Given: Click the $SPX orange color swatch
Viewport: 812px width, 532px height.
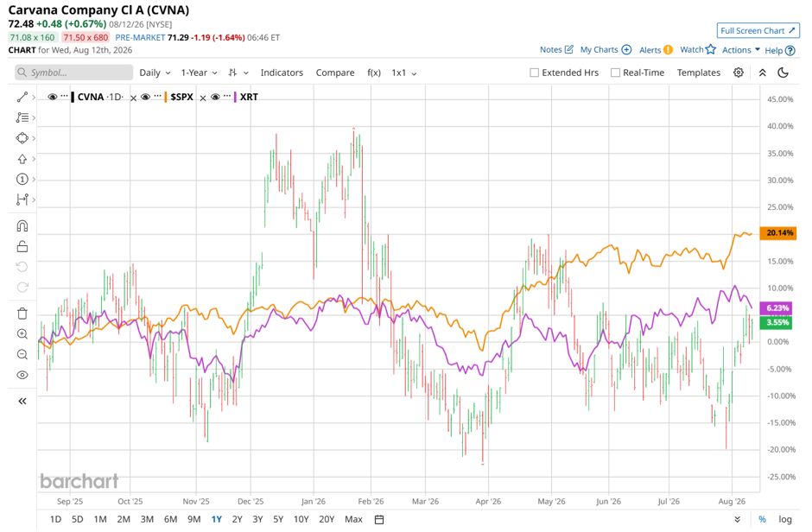Looking at the screenshot, I should 166,97.
